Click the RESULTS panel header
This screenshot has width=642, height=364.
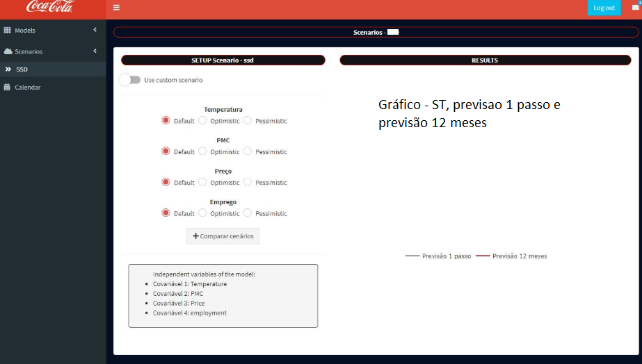click(x=485, y=60)
